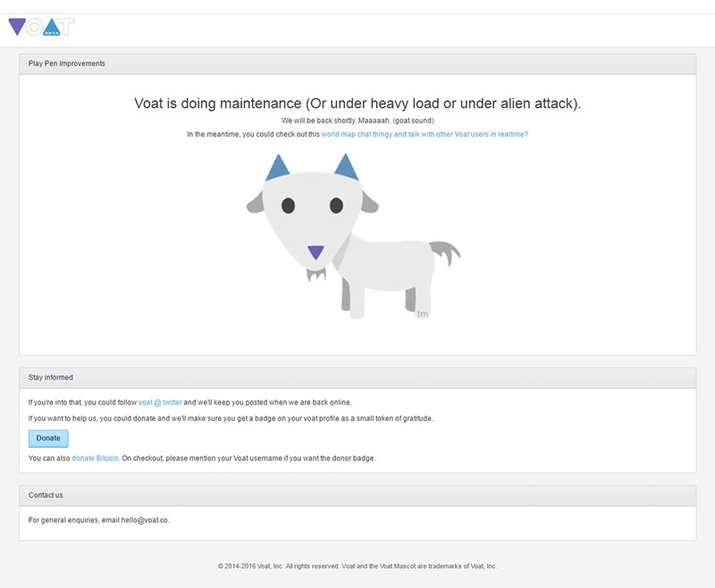Open the world map chat thingy link
Image resolution: width=715 pixels, height=588 pixels.
coord(425,134)
